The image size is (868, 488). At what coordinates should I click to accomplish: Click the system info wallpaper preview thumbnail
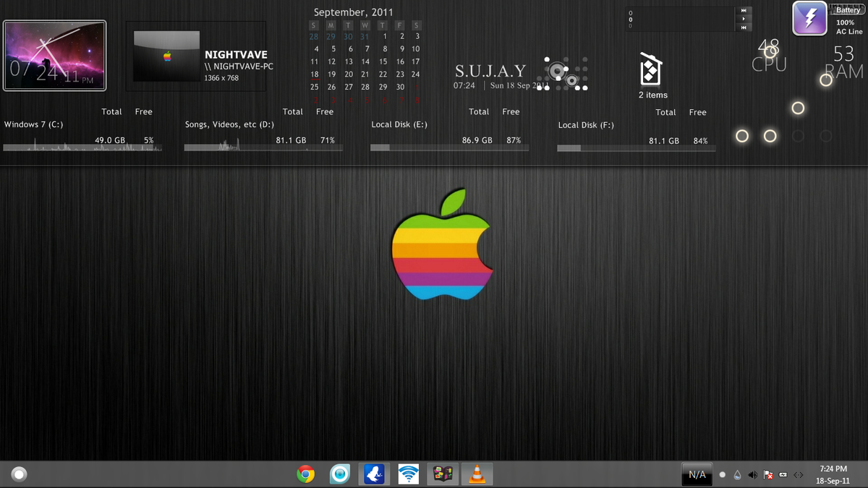[x=167, y=55]
